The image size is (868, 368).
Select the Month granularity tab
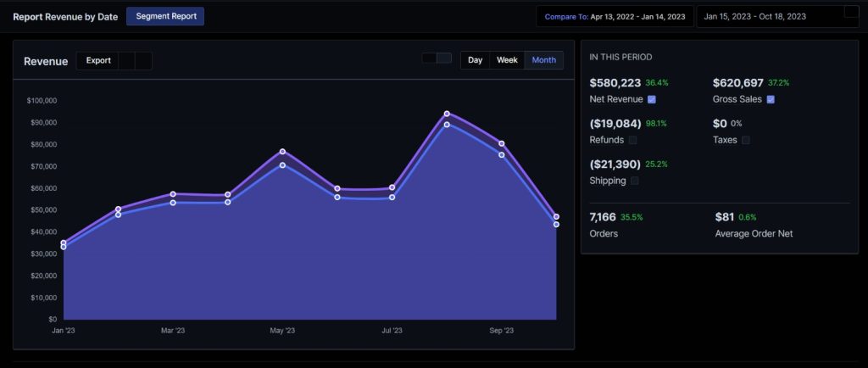click(x=543, y=60)
